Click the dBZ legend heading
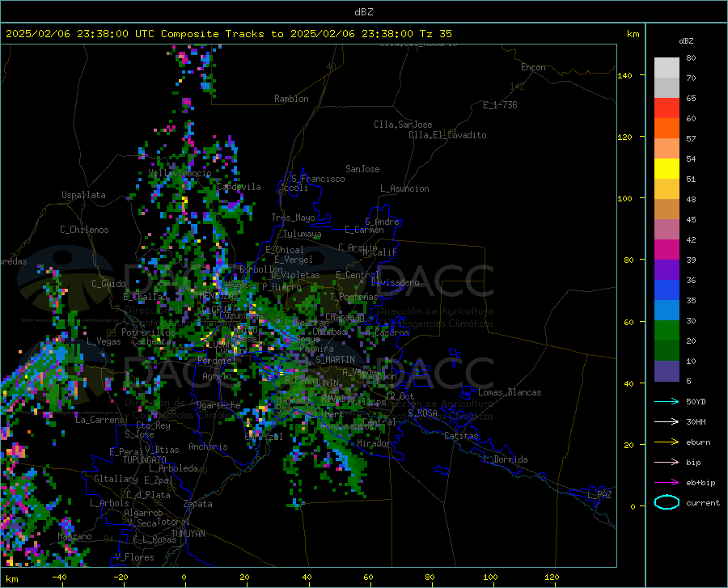The image size is (728, 588). tap(686, 41)
